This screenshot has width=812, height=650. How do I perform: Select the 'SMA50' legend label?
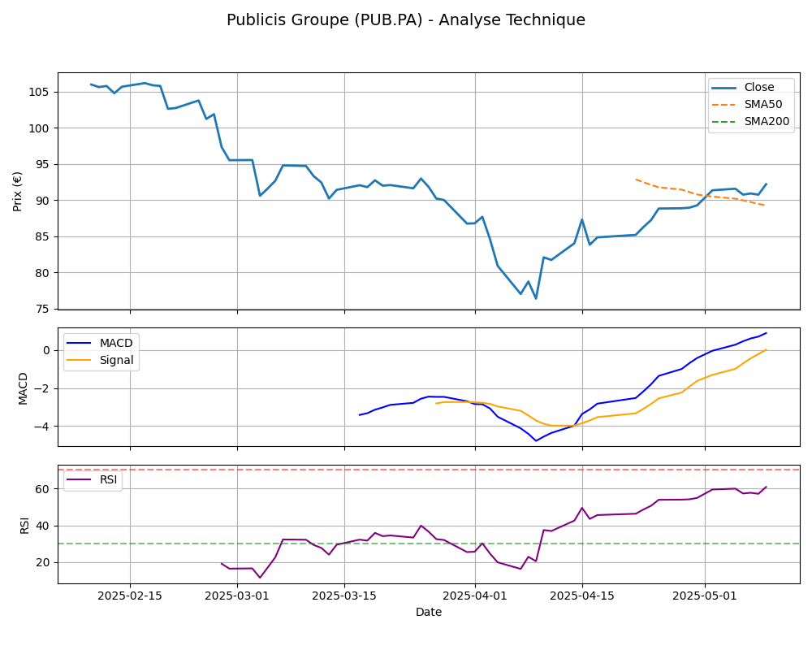click(x=763, y=104)
